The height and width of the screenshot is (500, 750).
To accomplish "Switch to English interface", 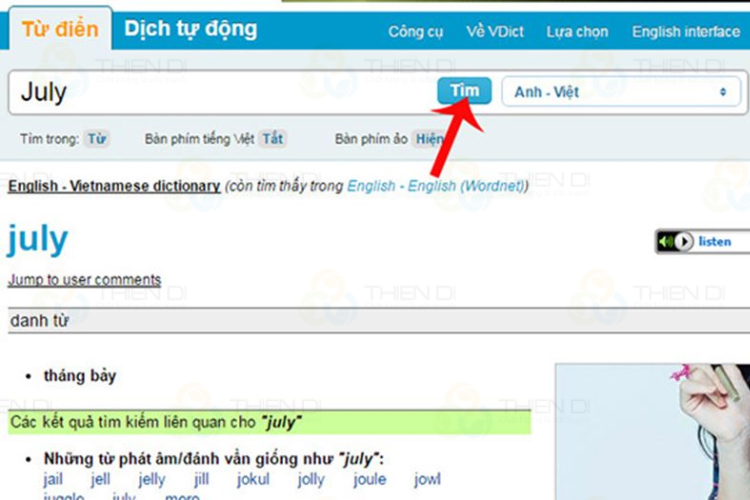I will [x=686, y=32].
